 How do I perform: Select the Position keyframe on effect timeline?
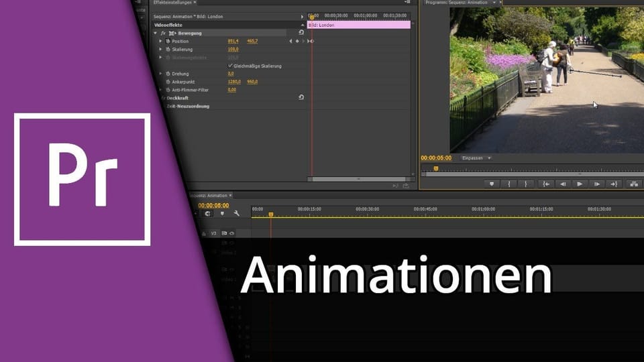311,41
